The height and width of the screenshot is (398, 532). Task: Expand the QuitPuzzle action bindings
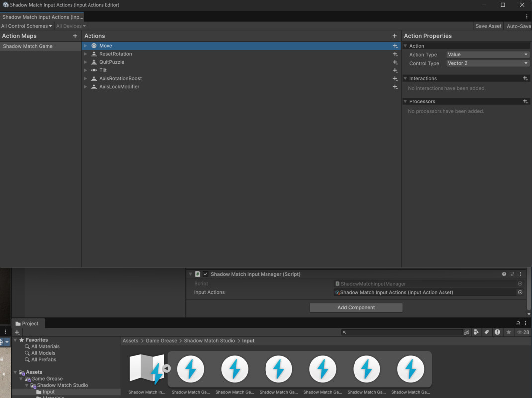pyautogui.click(x=86, y=62)
